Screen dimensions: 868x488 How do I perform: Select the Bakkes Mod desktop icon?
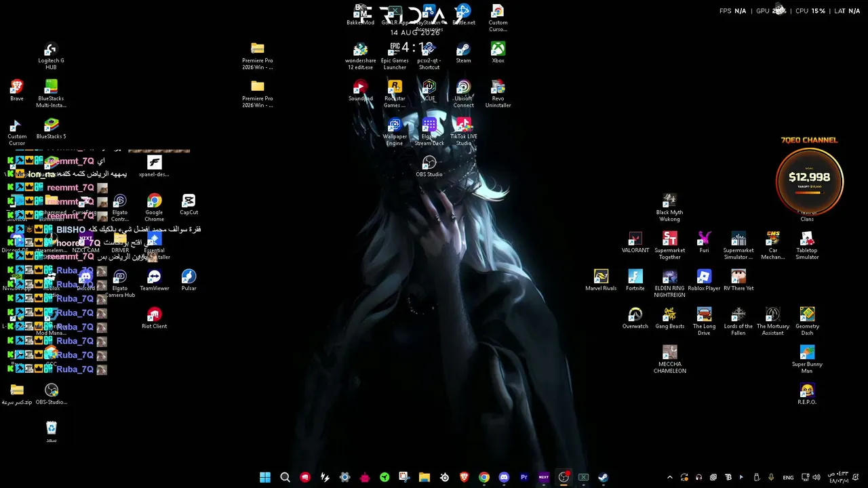(x=360, y=15)
